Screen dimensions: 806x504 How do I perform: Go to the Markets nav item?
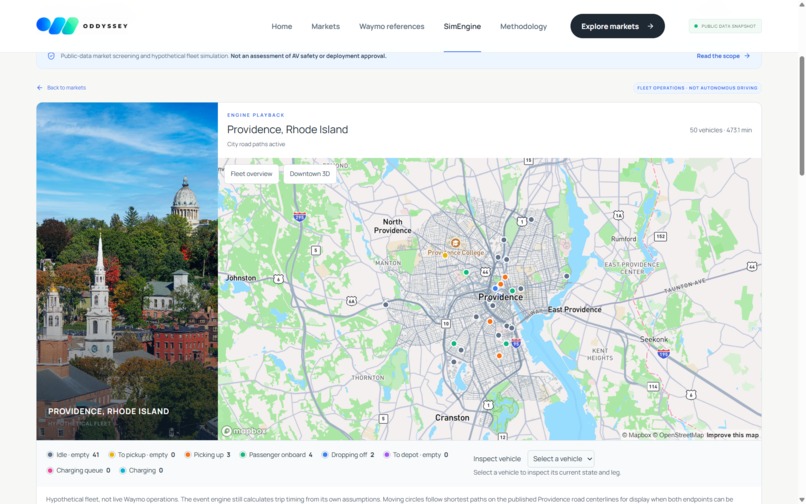pos(325,26)
